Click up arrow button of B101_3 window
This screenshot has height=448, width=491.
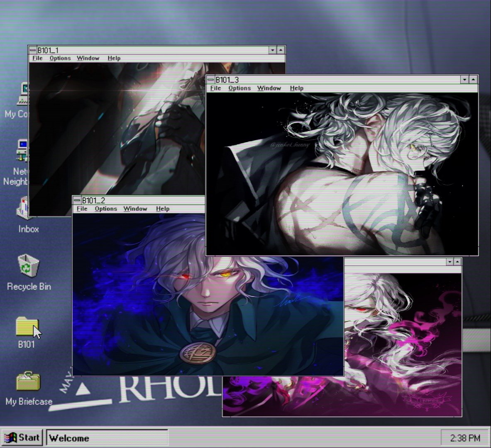pyautogui.click(x=473, y=80)
